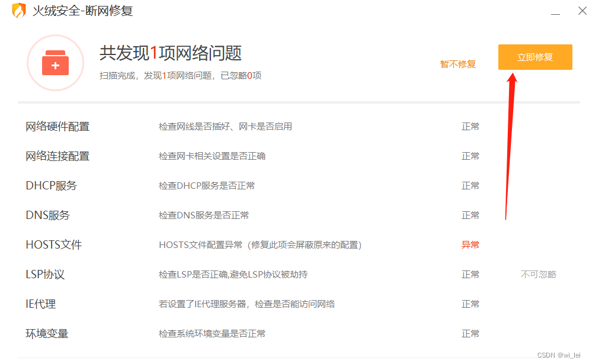Click 不可忽略 beside LSP协议
589x364 pixels.
pyautogui.click(x=538, y=274)
